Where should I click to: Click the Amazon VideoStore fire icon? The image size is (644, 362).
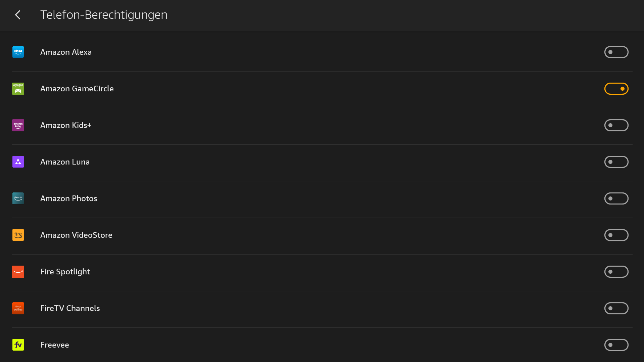point(18,235)
